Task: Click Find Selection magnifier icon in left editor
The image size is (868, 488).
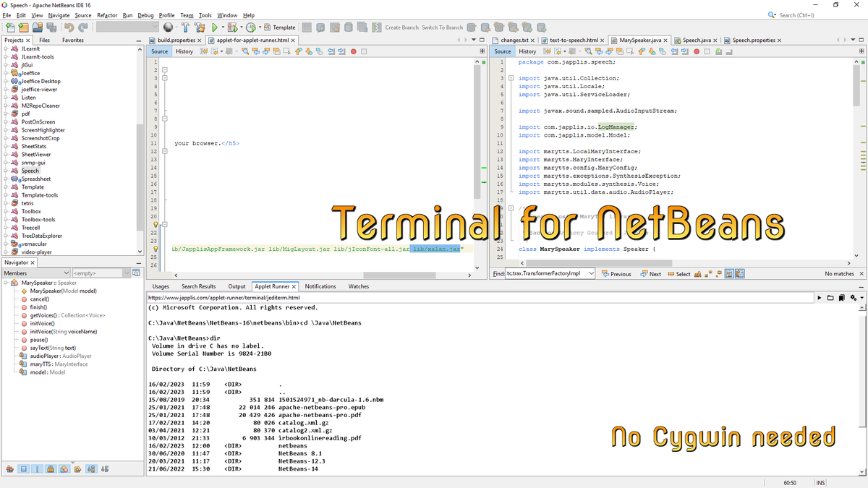Action: [245, 51]
